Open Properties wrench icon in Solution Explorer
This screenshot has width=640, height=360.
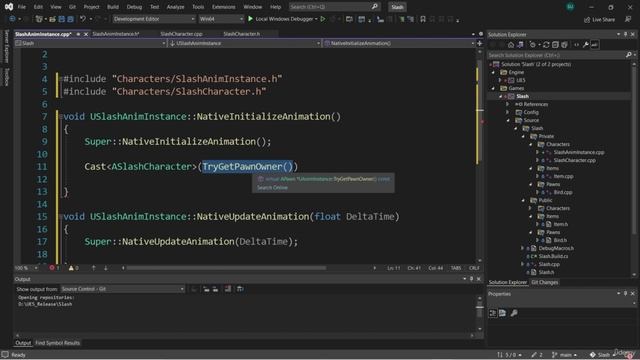[x=586, y=45]
